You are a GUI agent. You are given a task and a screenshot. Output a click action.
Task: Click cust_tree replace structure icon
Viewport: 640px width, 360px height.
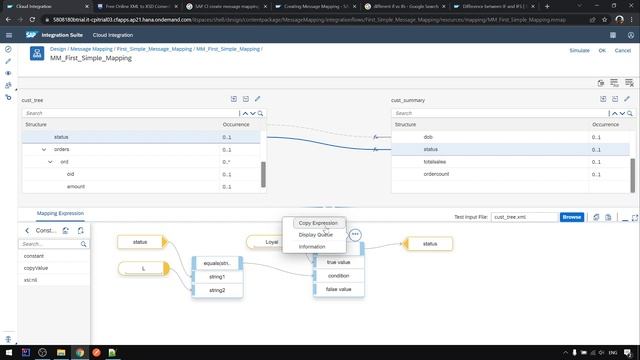(x=234, y=99)
